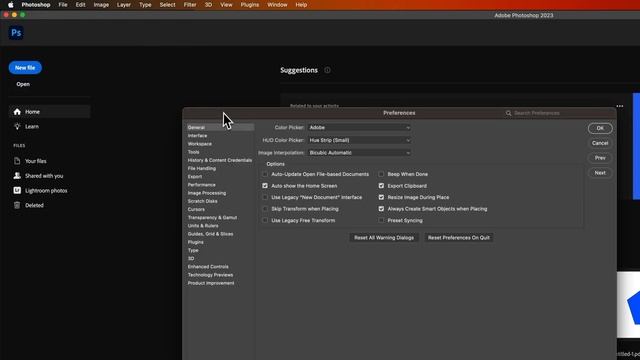The image size is (640, 360).
Task: Select File Handling preferences category
Action: pyautogui.click(x=202, y=168)
